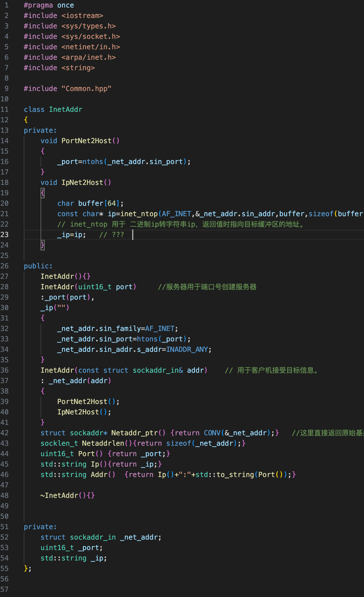Click the 'Netaddrlen' function name on line 43
Viewport: 364px width, 597px height.
click(103, 443)
